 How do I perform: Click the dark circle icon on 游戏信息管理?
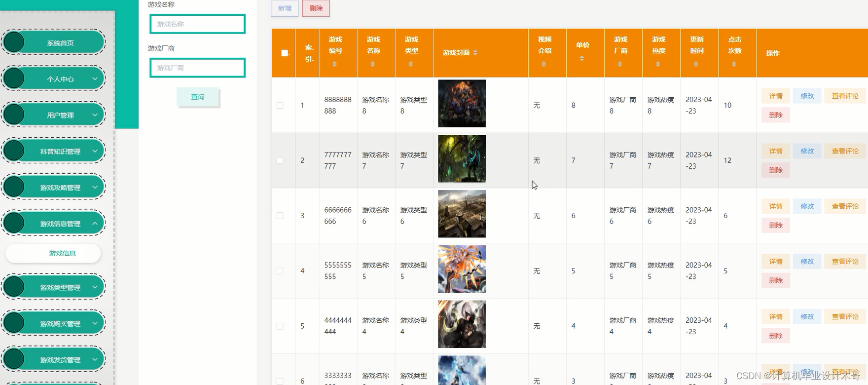[14, 223]
